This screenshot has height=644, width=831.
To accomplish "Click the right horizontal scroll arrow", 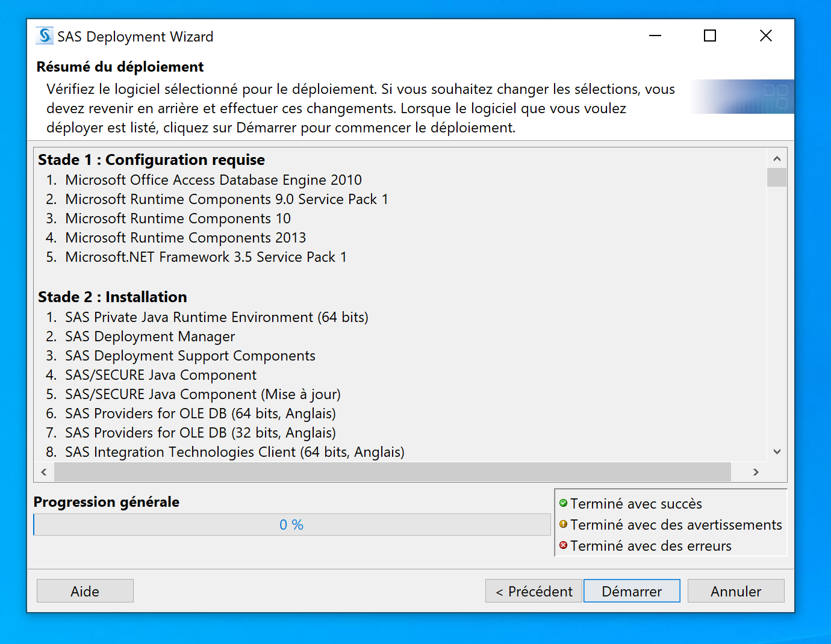I will coord(756,472).
